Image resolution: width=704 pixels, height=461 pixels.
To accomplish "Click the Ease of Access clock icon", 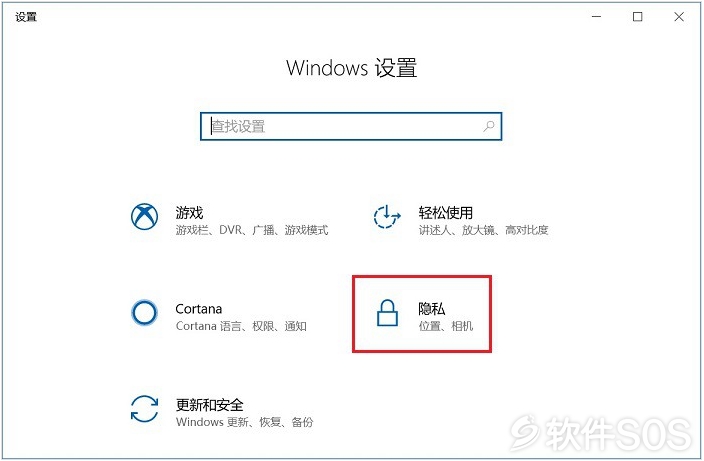I will click(387, 216).
